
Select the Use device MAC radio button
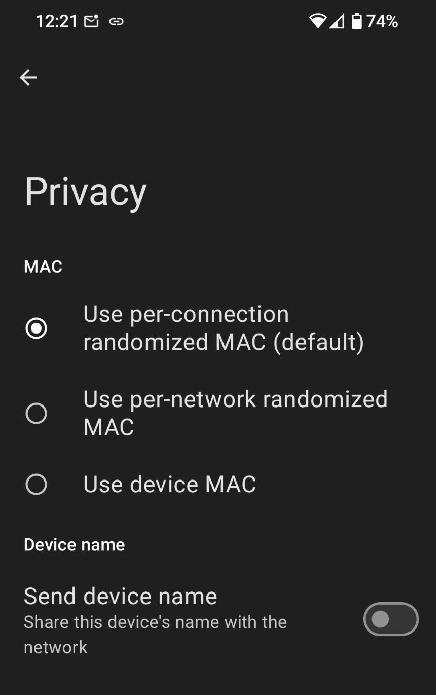[x=36, y=484]
